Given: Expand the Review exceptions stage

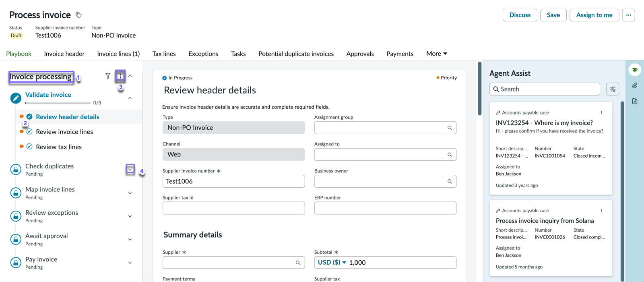Looking at the screenshot, I should tap(130, 216).
